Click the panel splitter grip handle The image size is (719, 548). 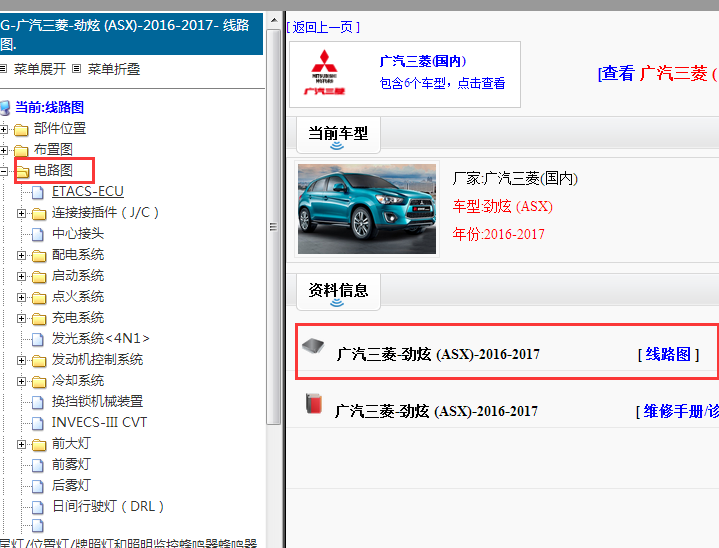tap(273, 227)
